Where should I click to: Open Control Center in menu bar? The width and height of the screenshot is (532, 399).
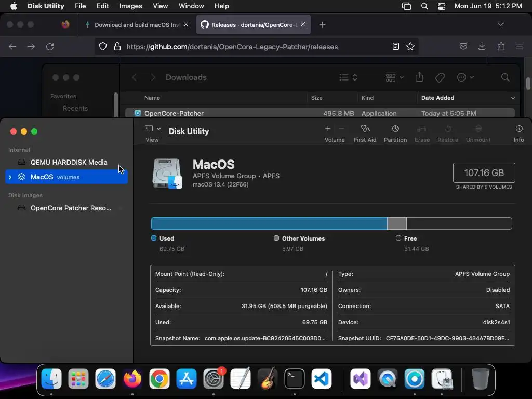click(x=442, y=6)
